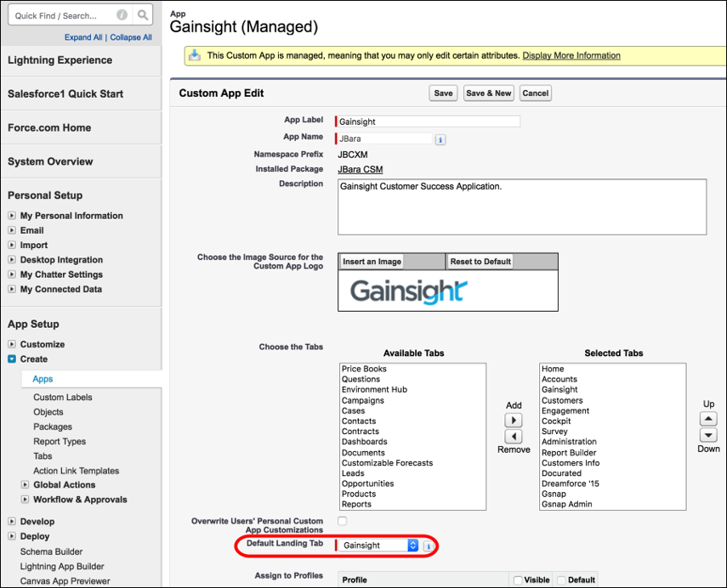Expand Global Actions section

(25, 484)
